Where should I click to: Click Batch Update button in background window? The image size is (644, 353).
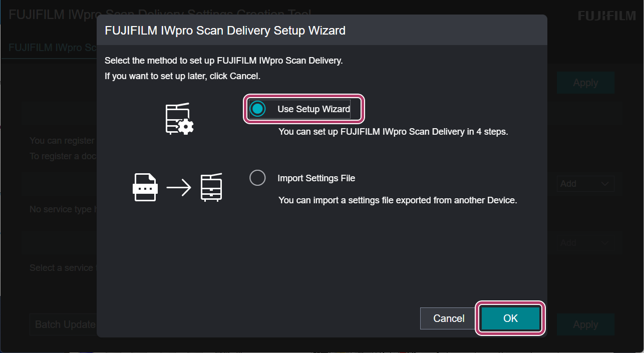tap(63, 324)
